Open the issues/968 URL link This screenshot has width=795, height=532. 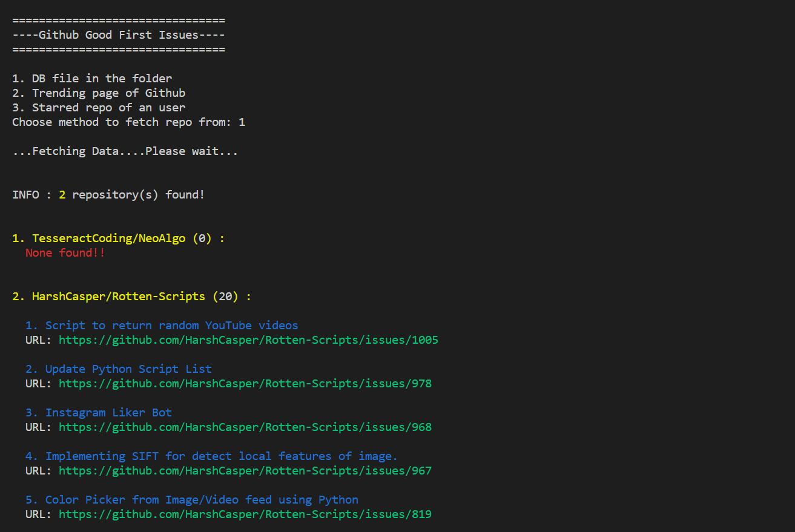[245, 427]
